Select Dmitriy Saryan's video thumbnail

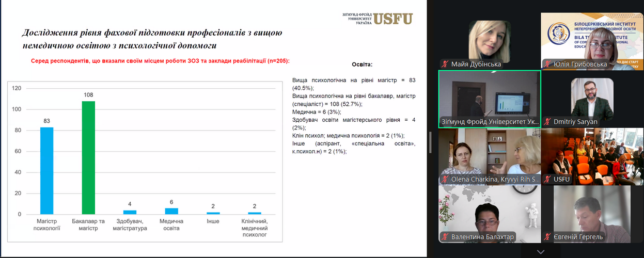[591, 98]
